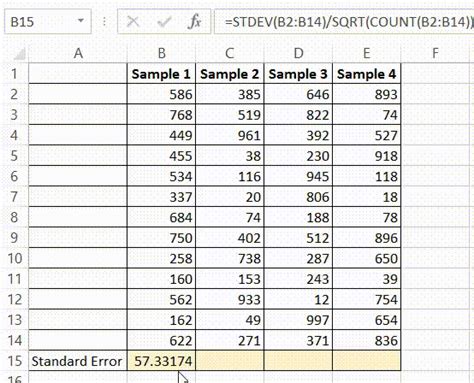The image size is (474, 383).
Task: Click the Standard Error label cell
Action: [78, 361]
